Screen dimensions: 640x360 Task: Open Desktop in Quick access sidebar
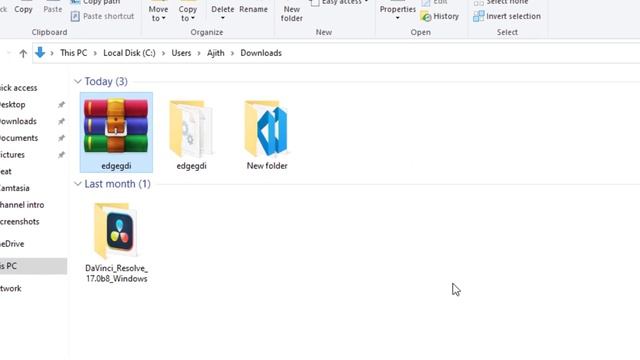pos(12,105)
